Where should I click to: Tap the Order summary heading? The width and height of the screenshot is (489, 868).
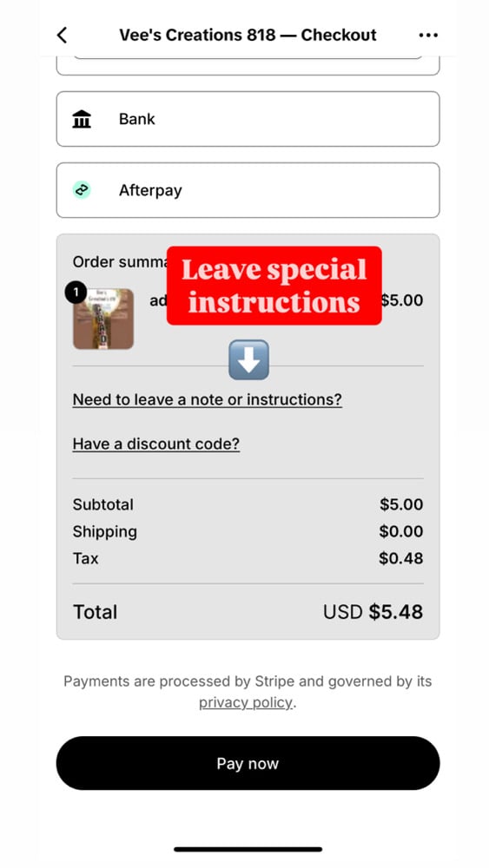(120, 262)
